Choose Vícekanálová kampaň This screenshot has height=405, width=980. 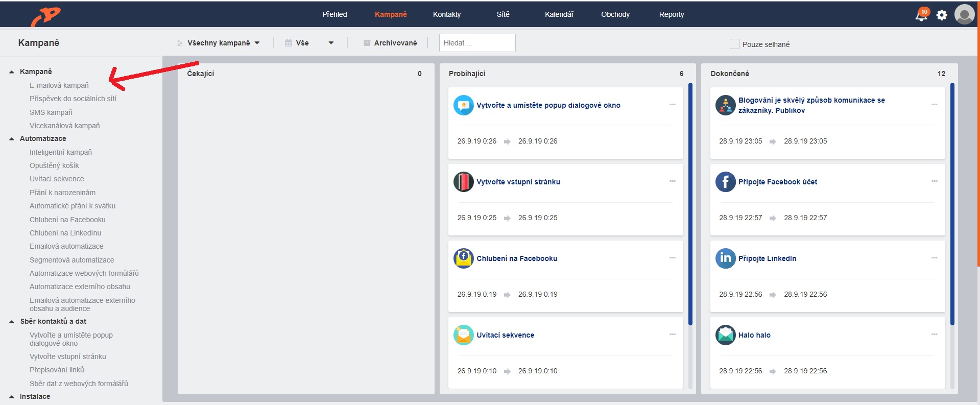(x=65, y=126)
